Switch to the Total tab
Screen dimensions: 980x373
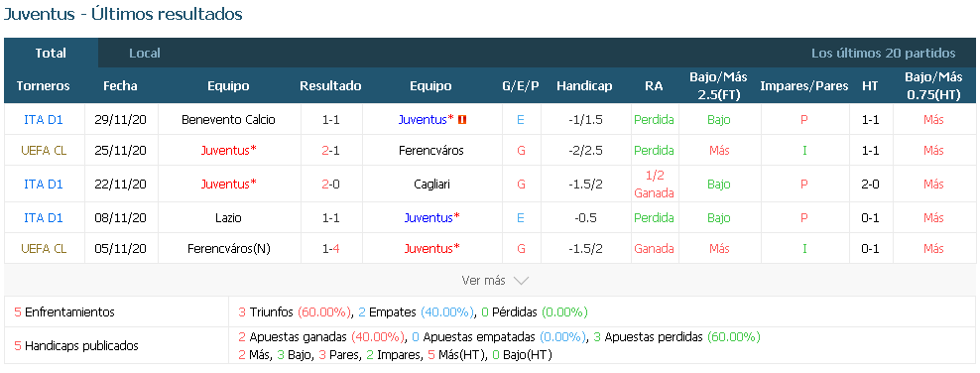51,54
